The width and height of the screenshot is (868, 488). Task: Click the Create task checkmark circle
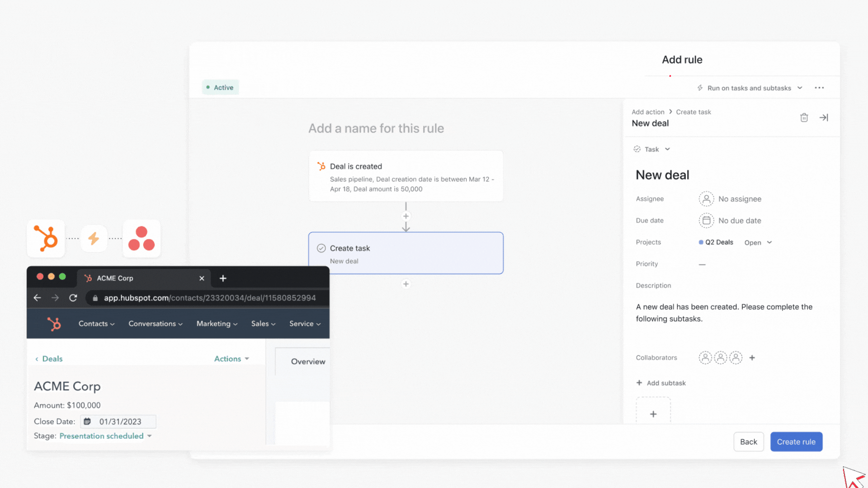click(x=321, y=248)
